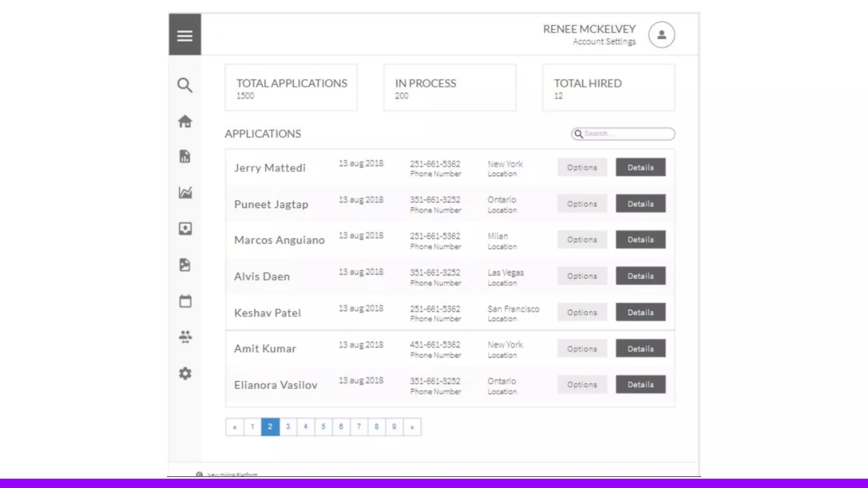Viewport: 868px width, 488px height.
Task: Open the hamburger menu
Action: point(185,35)
